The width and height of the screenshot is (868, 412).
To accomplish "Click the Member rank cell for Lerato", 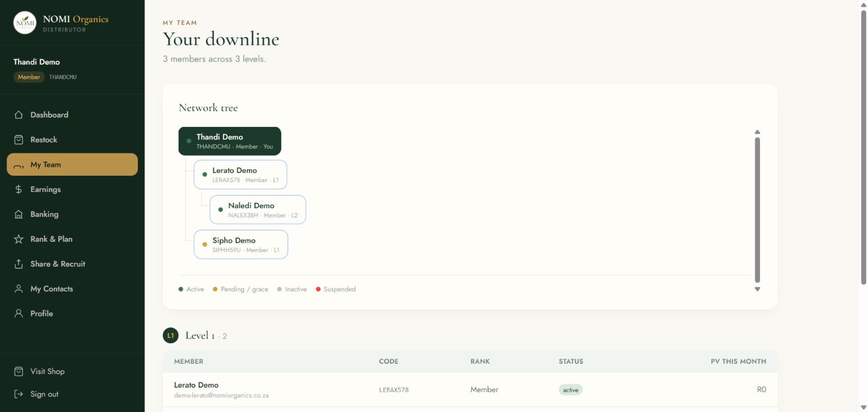I will 484,390.
